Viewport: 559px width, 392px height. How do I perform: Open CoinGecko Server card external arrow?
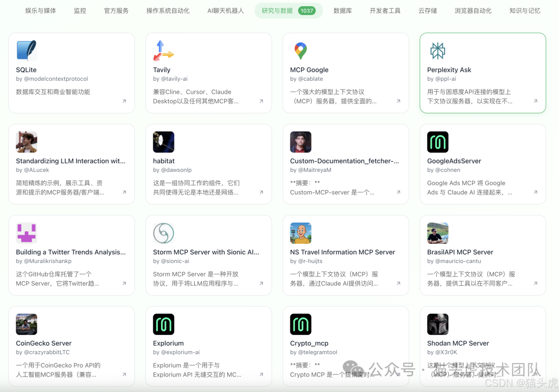pos(124,374)
